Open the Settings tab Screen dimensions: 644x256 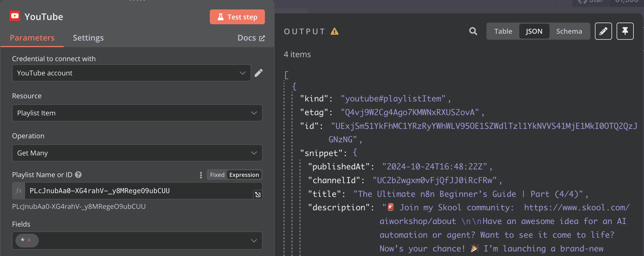pos(88,38)
